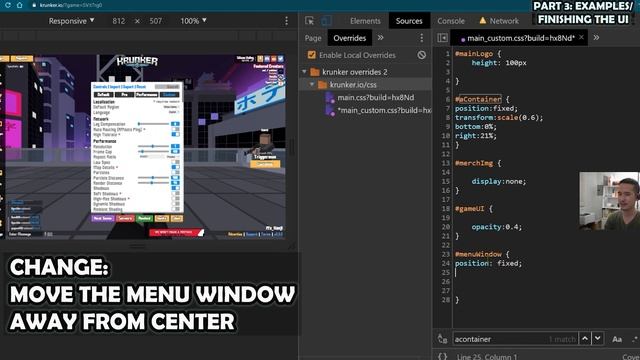
Task: Toggle match case Aa button
Action: [x=617, y=339]
